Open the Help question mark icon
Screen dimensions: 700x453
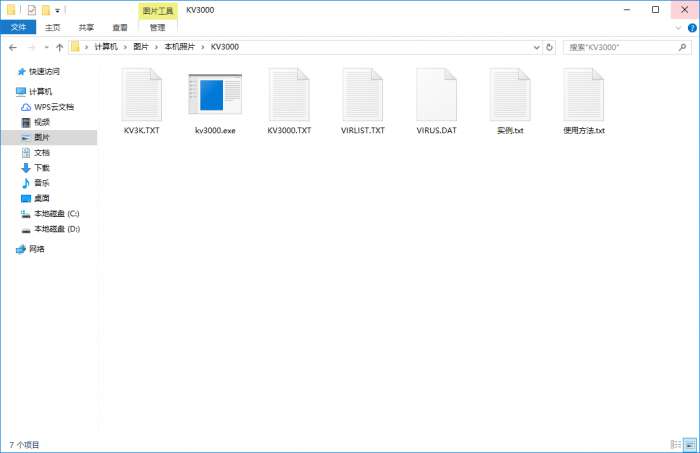click(x=692, y=28)
